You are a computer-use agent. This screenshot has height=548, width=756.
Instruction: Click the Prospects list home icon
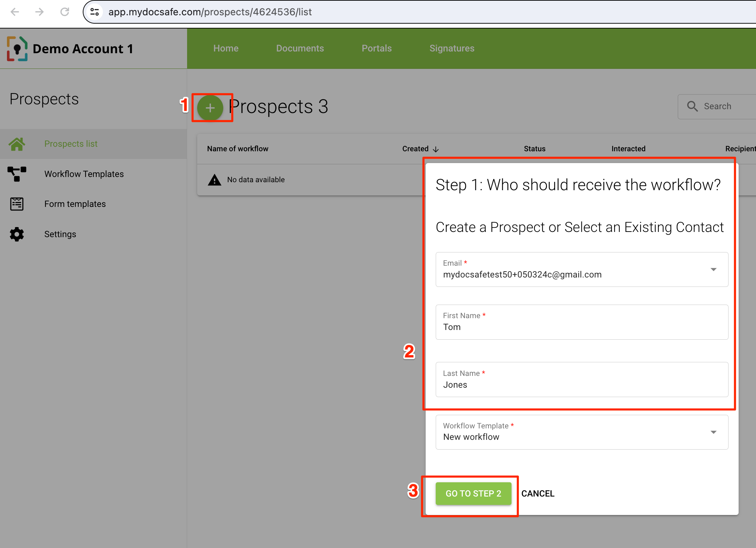click(x=17, y=144)
